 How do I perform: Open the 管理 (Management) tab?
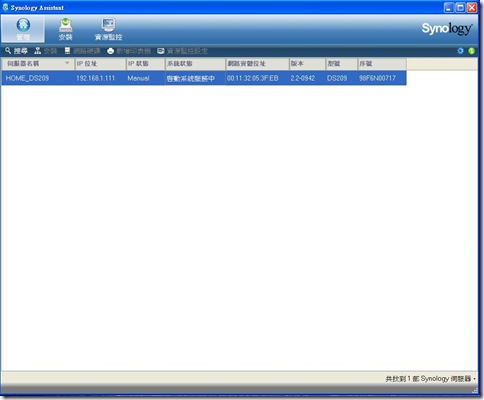[23, 29]
